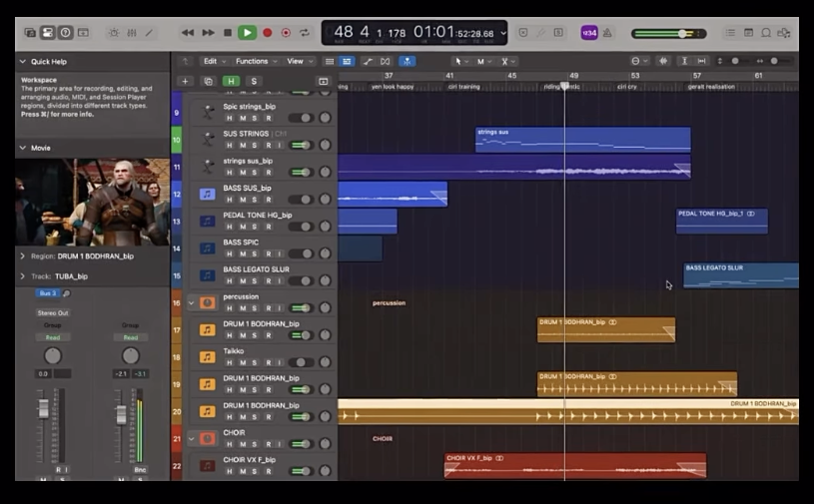This screenshot has width=814, height=504.
Task: Select the strings sus region
Action: click(x=583, y=140)
